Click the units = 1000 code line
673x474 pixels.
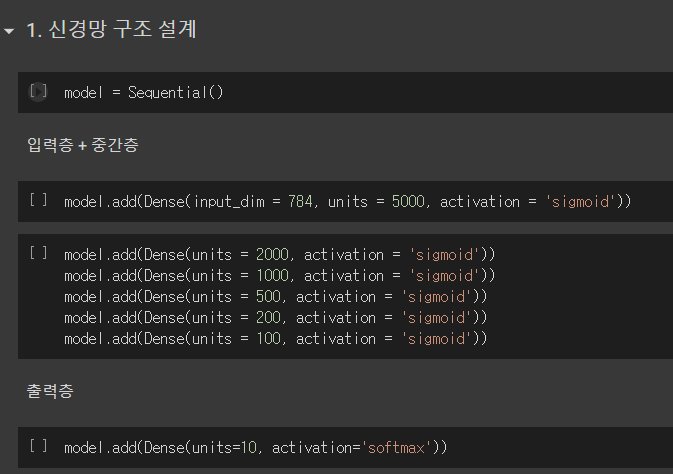[x=279, y=276]
